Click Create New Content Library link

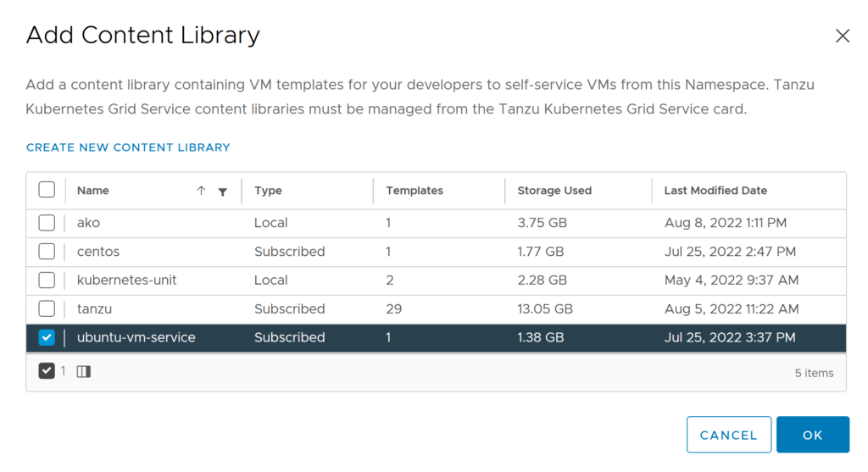click(x=128, y=147)
